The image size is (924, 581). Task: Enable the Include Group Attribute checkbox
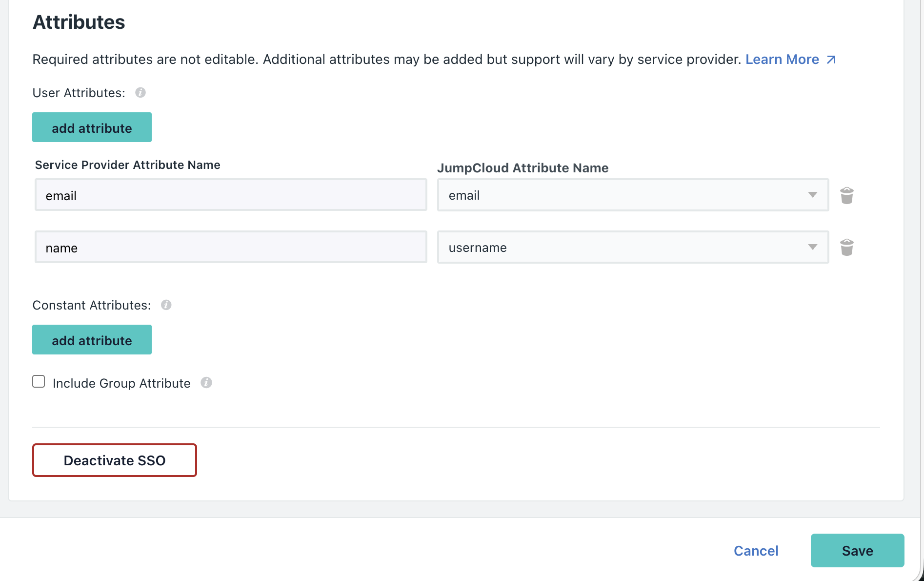pyautogui.click(x=39, y=381)
